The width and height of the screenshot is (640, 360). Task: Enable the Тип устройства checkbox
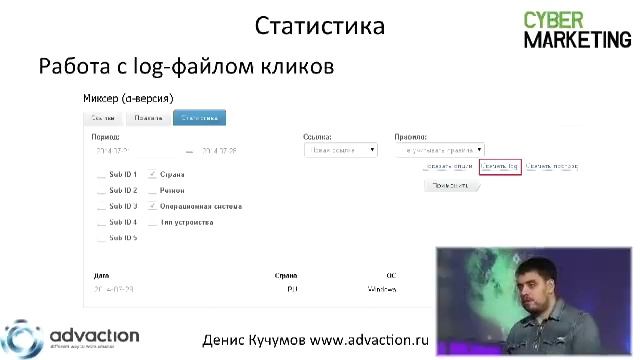tap(152, 222)
